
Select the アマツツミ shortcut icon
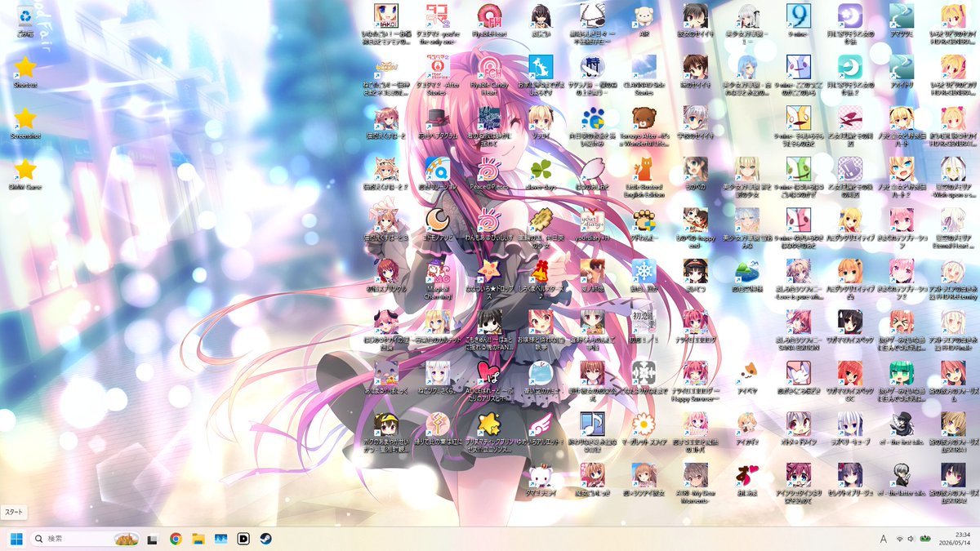[902, 16]
